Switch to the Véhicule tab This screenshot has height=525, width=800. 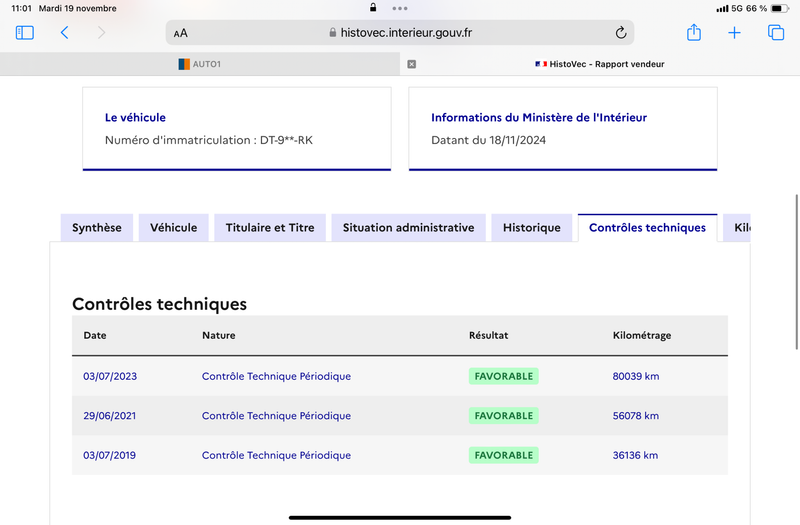click(173, 228)
